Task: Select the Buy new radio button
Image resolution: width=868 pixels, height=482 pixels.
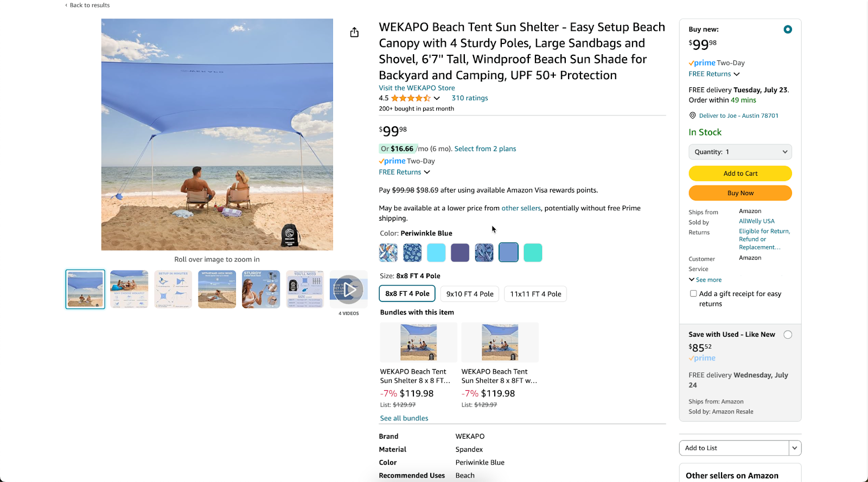Action: (x=788, y=29)
